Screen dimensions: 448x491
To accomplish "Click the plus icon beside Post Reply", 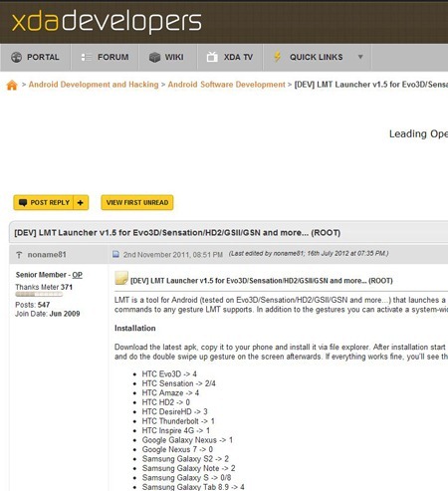I will pyautogui.click(x=81, y=202).
